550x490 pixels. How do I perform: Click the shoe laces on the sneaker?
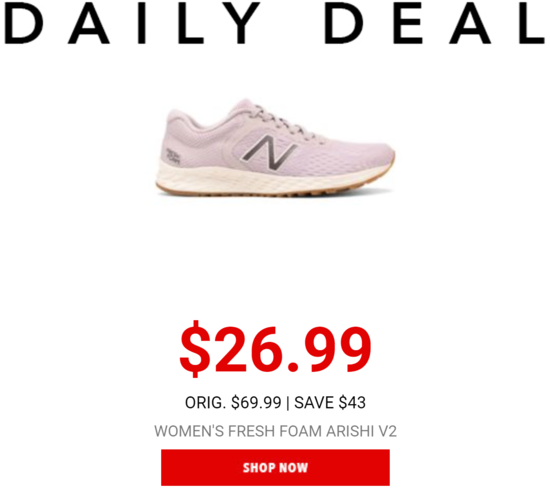284,121
